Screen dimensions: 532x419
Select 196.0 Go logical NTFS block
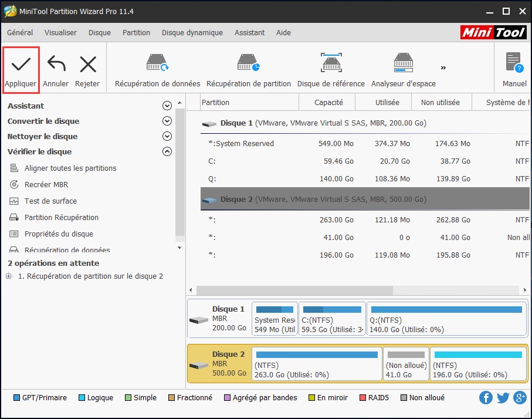(478, 364)
